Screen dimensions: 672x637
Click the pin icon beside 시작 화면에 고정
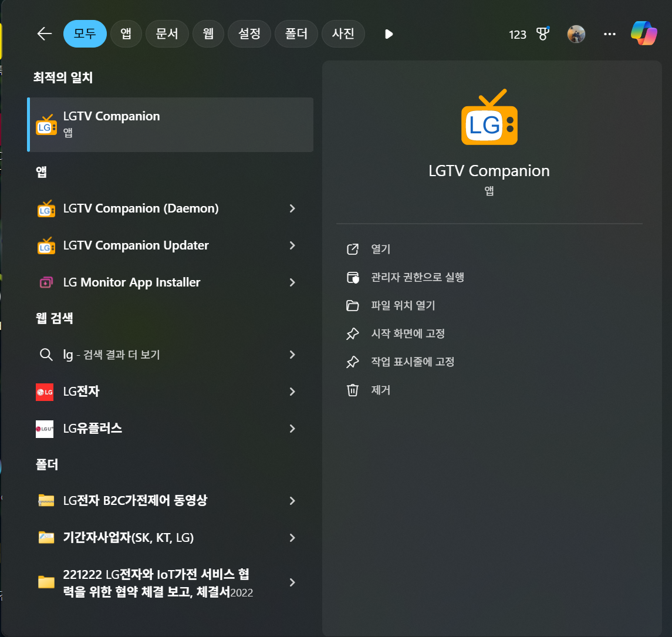pyautogui.click(x=352, y=333)
